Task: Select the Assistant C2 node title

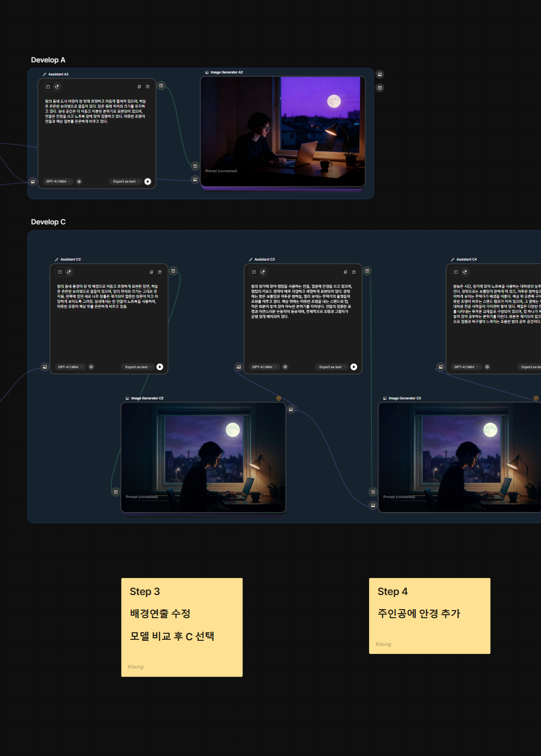Action: [x=70, y=260]
